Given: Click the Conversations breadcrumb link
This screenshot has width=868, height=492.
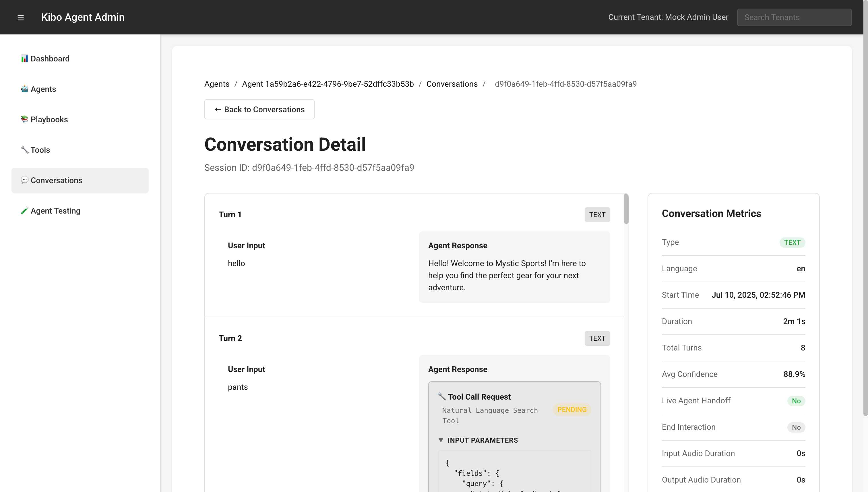Looking at the screenshot, I should tap(452, 84).
